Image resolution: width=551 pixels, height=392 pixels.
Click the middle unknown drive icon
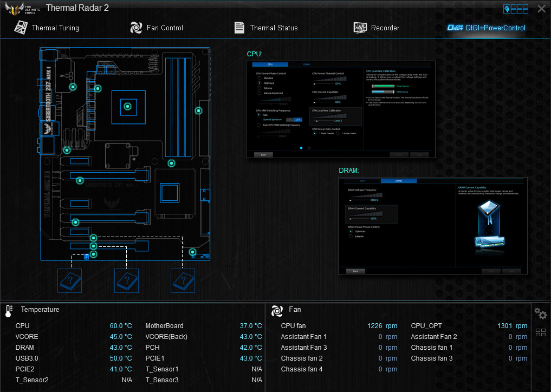(126, 280)
